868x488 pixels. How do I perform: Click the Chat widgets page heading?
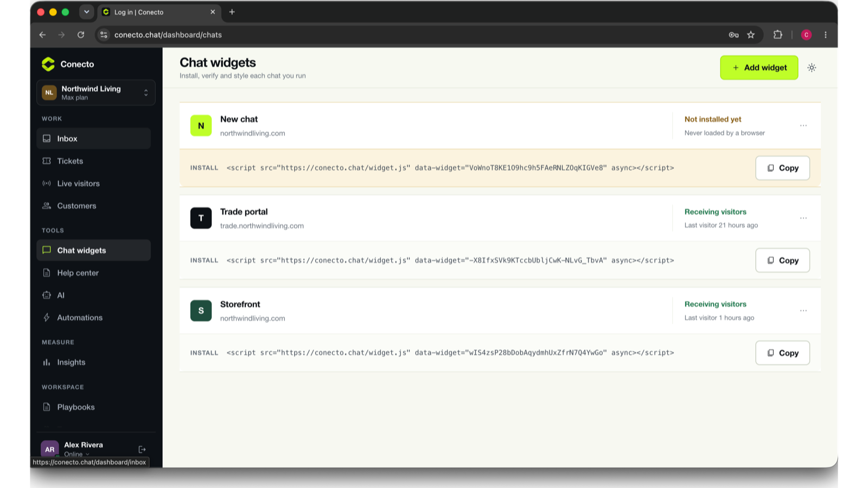tap(218, 62)
